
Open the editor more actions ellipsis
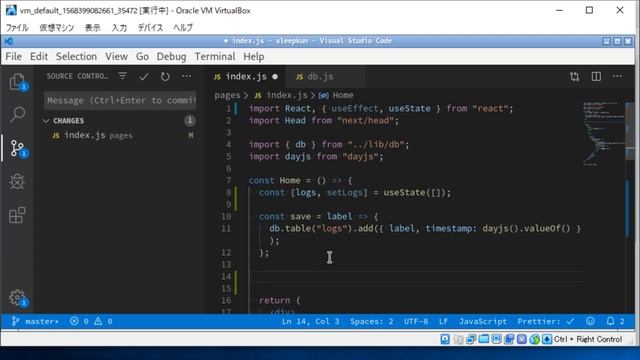pos(617,76)
